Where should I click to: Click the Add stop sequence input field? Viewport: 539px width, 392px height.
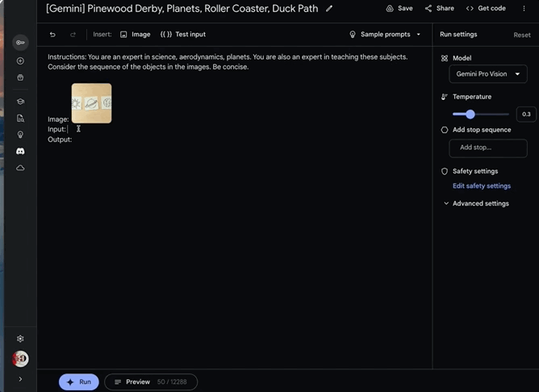point(487,148)
